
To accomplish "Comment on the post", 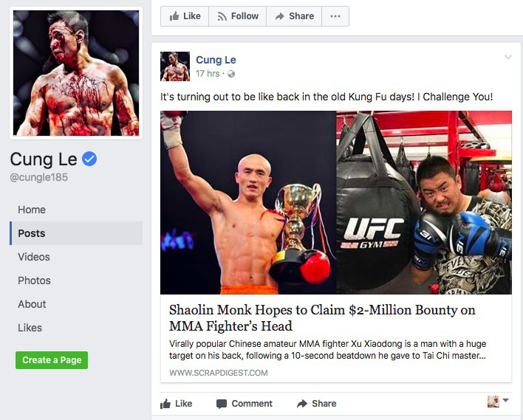I will [x=245, y=404].
